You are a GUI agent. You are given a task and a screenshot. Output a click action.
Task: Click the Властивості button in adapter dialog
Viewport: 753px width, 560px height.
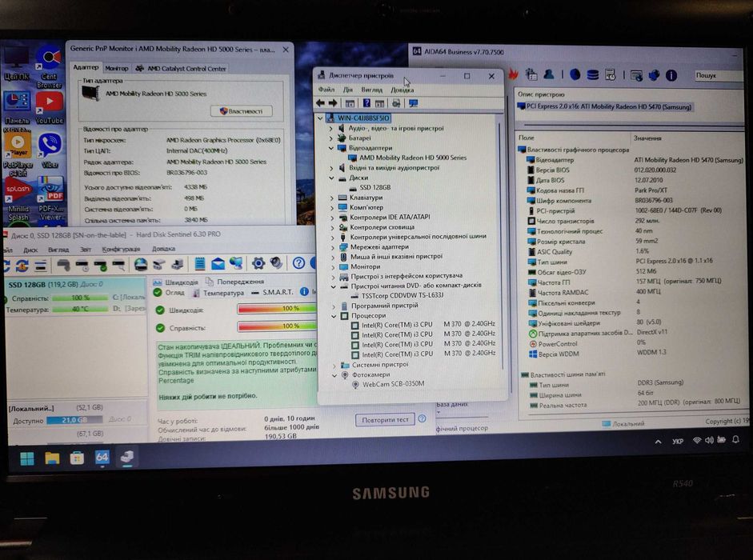pos(241,111)
